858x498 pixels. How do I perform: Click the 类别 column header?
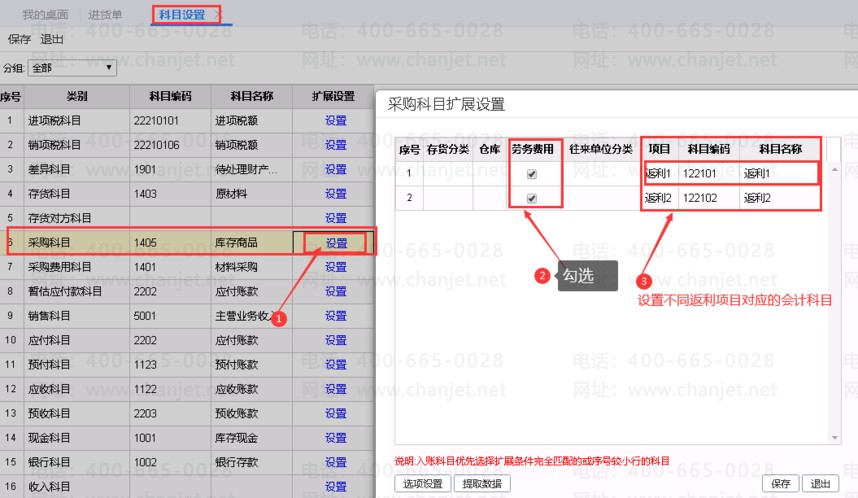pos(77,97)
